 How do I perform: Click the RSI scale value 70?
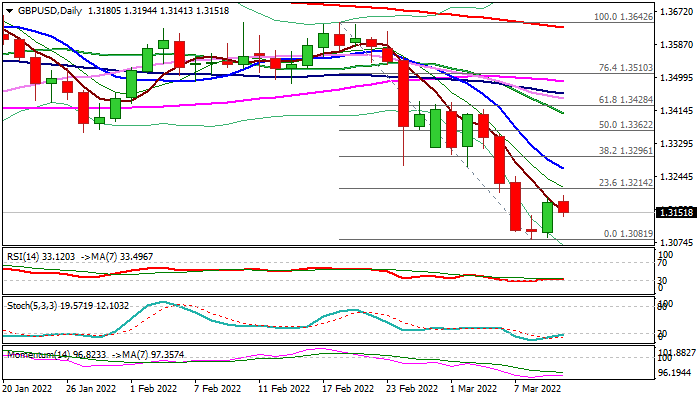(x=662, y=263)
